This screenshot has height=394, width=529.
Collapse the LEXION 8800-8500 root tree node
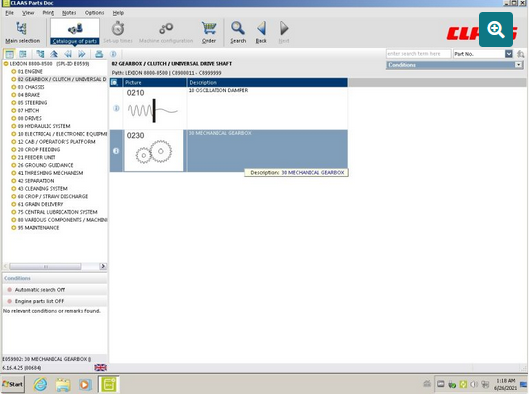click(x=6, y=63)
